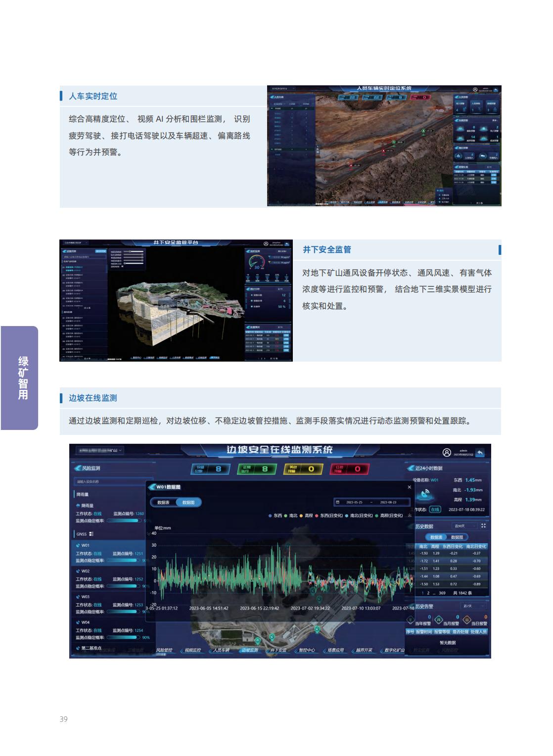Click the 数据图 tab in 历史数据 panel
The width and height of the screenshot is (553, 756).
(457, 537)
